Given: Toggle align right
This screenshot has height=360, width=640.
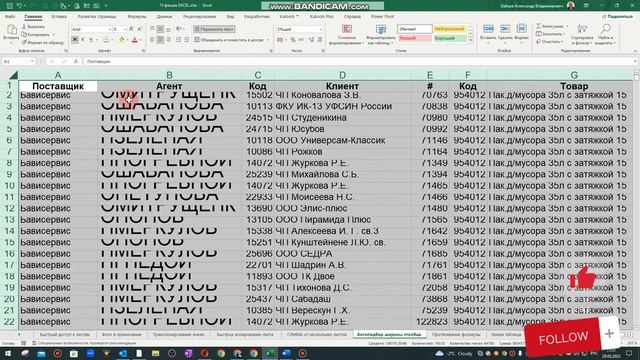Looking at the screenshot, I should pos(168,40).
